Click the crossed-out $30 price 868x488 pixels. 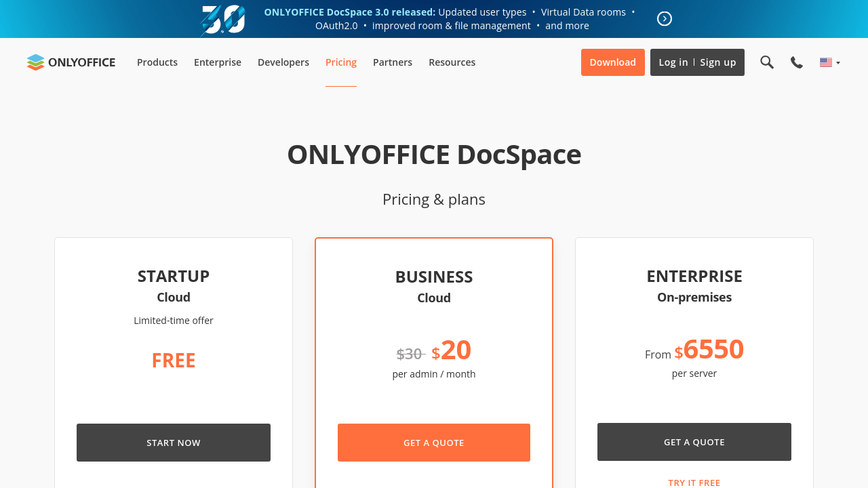pos(410,354)
